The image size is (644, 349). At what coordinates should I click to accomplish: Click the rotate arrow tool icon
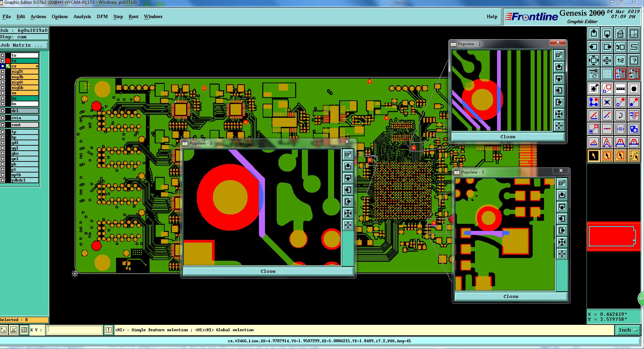(x=621, y=115)
